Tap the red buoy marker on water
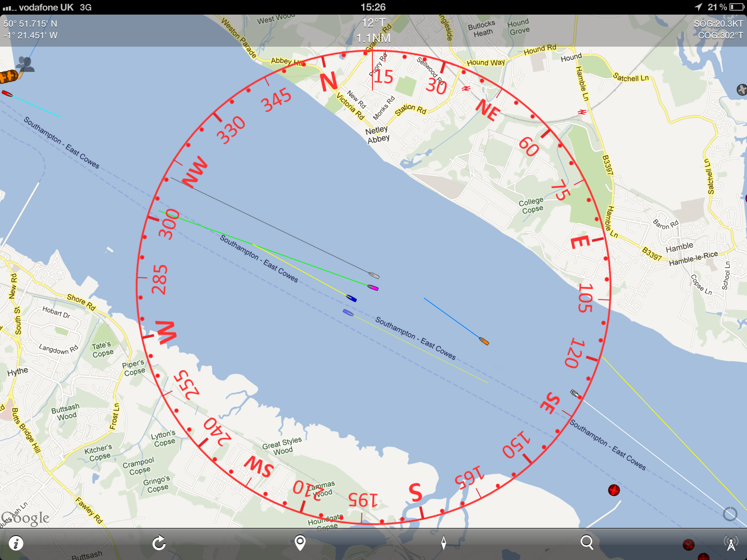 pyautogui.click(x=614, y=490)
